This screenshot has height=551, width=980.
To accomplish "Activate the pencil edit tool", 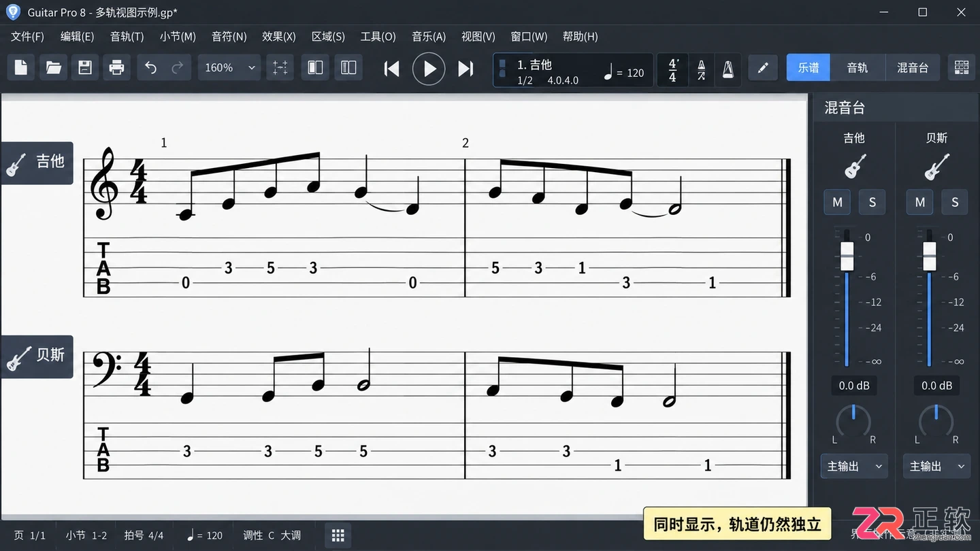I will tap(763, 67).
